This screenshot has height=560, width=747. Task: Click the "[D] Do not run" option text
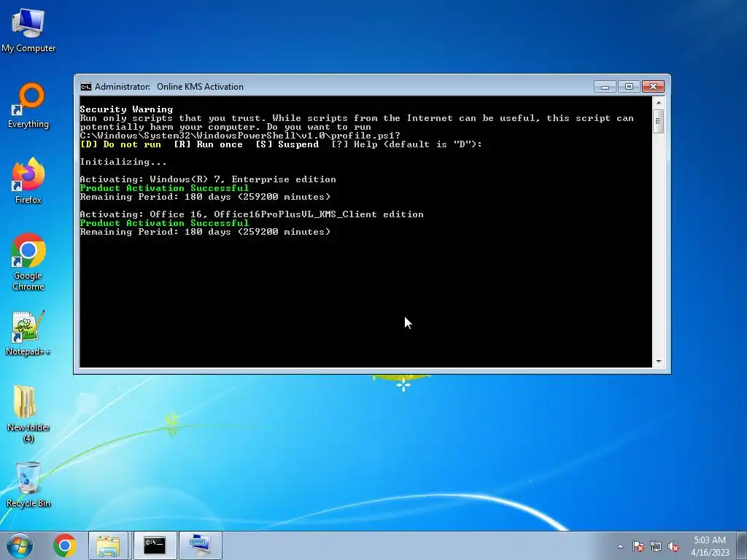(120, 144)
